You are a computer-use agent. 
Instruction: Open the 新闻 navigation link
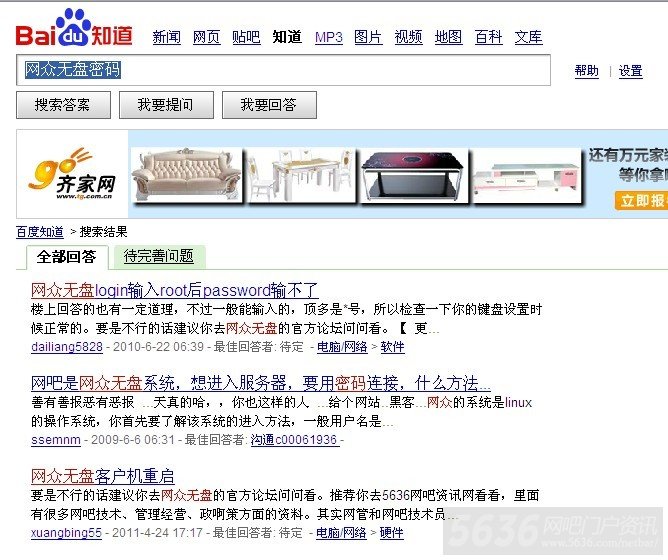(x=166, y=37)
